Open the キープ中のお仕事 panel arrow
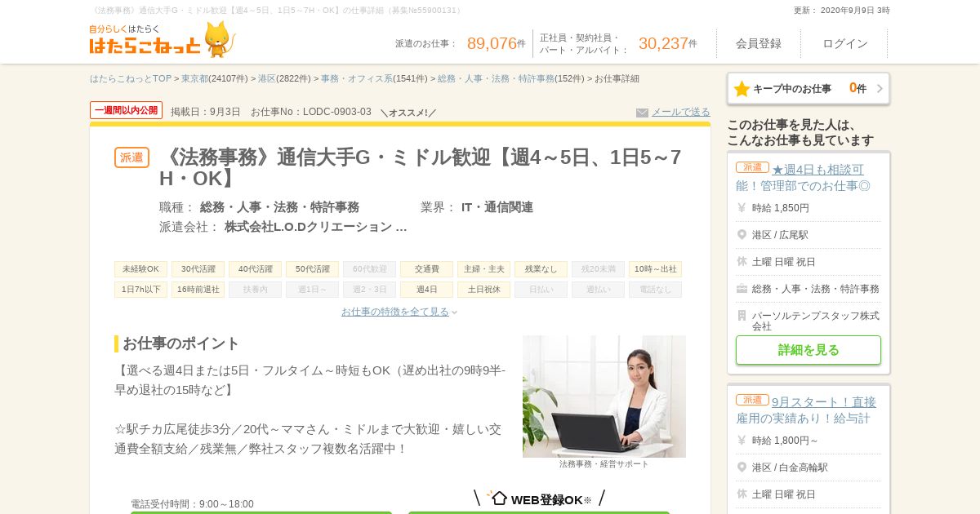Viewport: 980px width, 514px height. tap(880, 88)
